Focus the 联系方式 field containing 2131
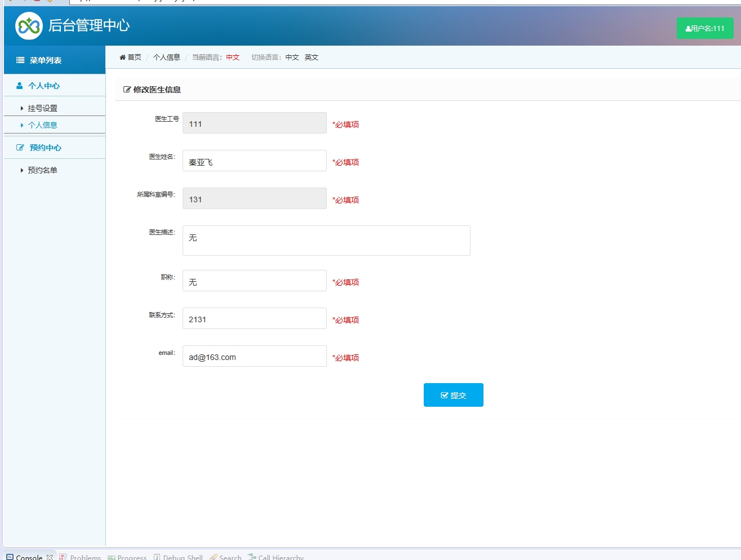Image resolution: width=741 pixels, height=560 pixels. pyautogui.click(x=255, y=318)
